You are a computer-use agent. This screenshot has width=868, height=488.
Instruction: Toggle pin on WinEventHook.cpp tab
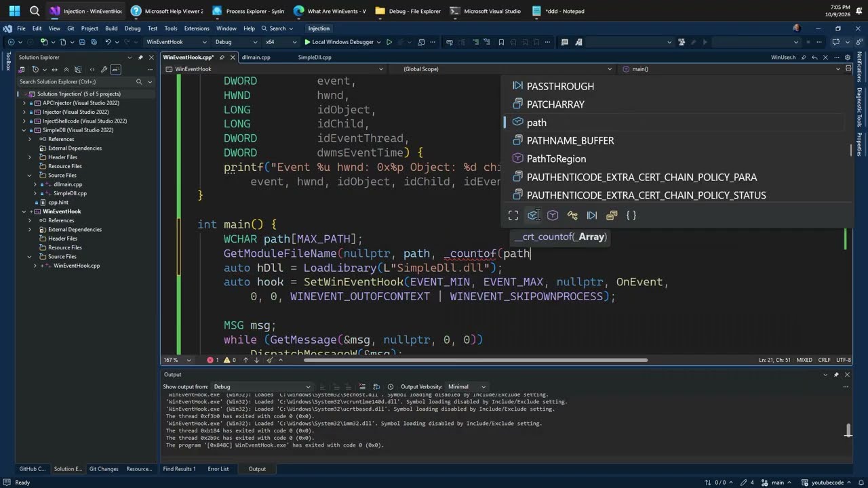[221, 58]
